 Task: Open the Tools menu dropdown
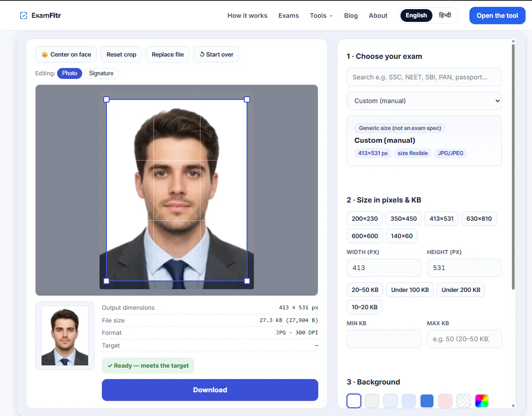321,16
